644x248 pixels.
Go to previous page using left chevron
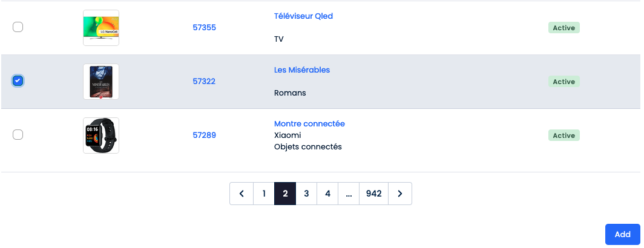click(x=241, y=194)
